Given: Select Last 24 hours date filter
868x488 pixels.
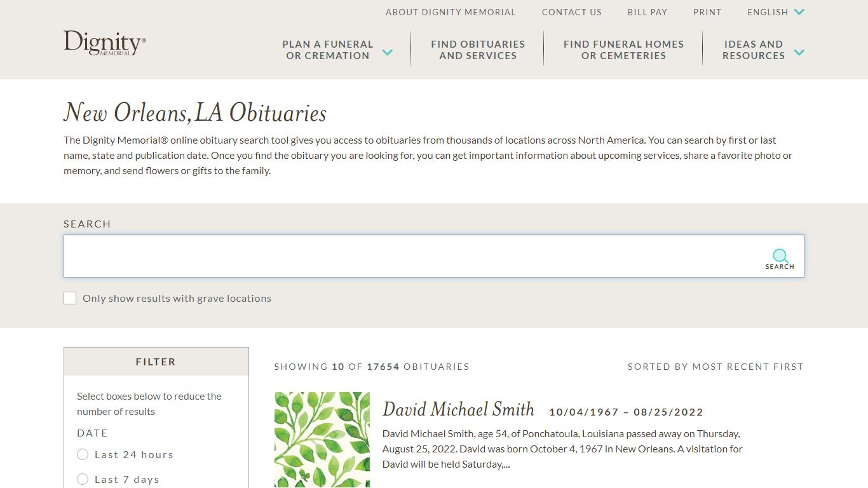Looking at the screenshot, I should [x=83, y=454].
